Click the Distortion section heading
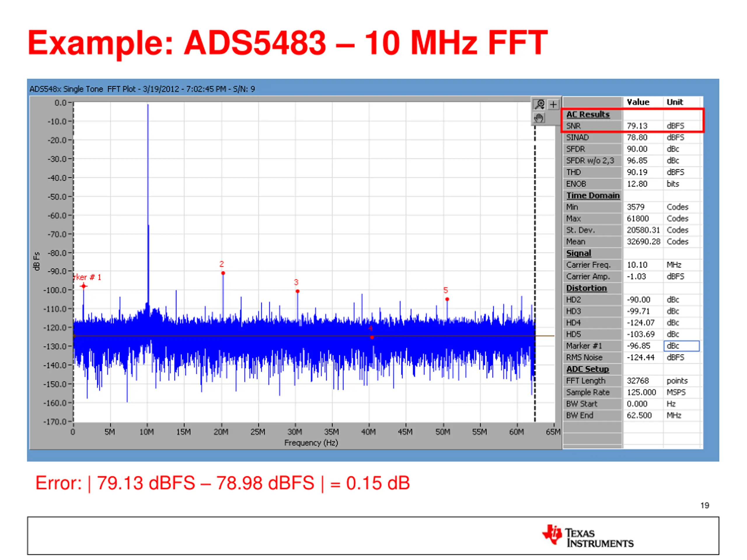 pos(586,288)
